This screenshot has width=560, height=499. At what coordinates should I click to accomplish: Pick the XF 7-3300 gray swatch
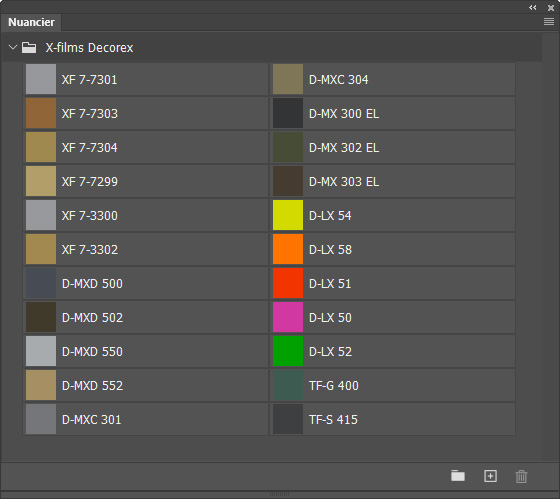(x=41, y=215)
